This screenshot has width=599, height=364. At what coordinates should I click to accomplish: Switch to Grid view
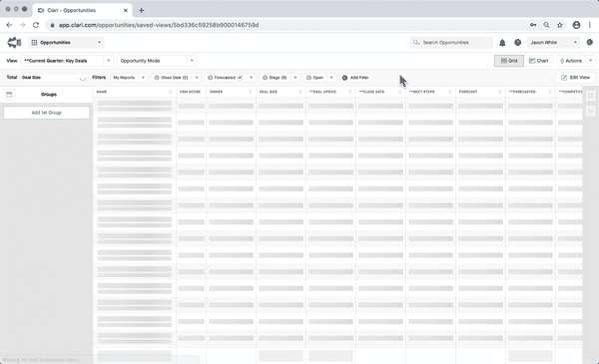tap(509, 61)
